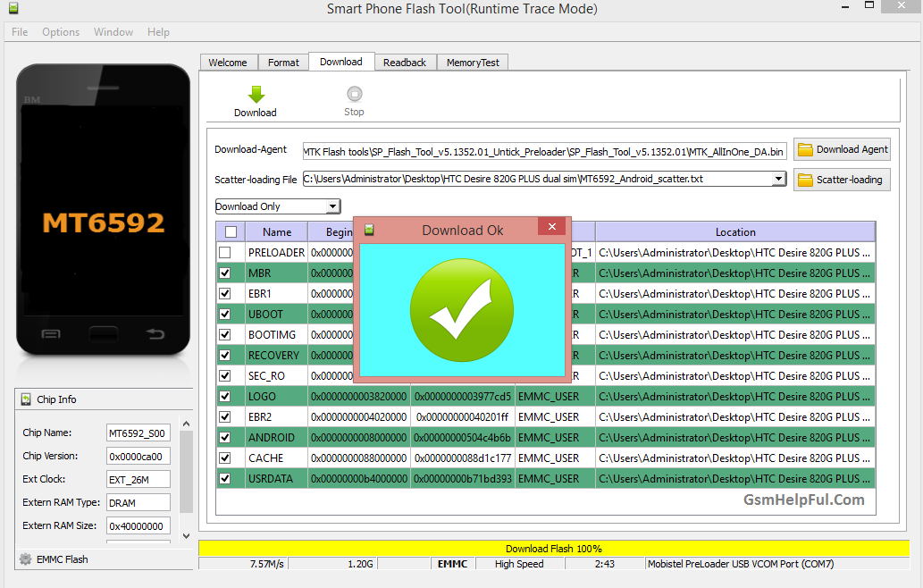Click the 7.57M/s speed status entry
Image resolution: width=923 pixels, height=588 pixels.
tap(243, 564)
